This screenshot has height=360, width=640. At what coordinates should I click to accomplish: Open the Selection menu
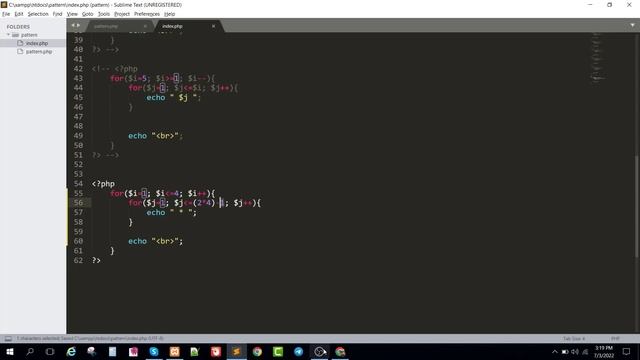click(38, 14)
